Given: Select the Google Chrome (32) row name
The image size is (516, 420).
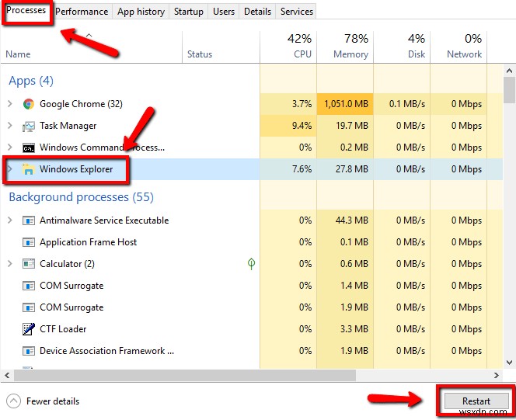Looking at the screenshot, I should click(81, 104).
